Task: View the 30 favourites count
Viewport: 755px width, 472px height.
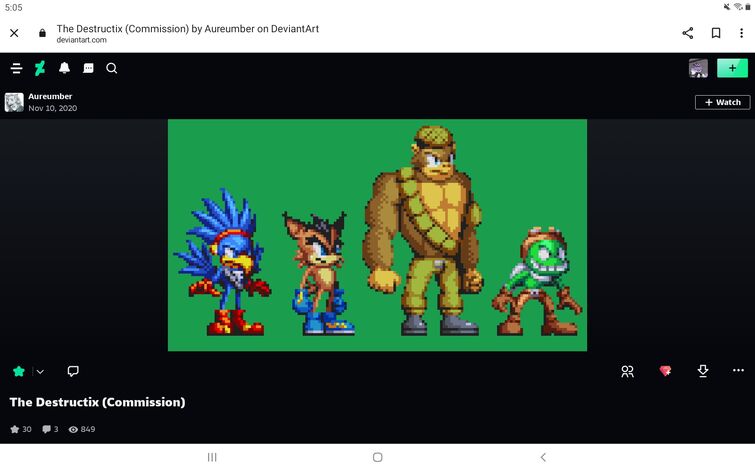Action: point(21,429)
